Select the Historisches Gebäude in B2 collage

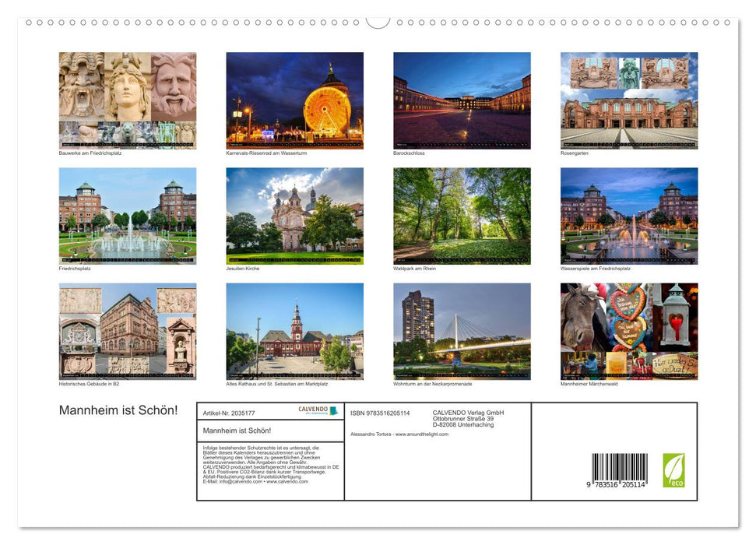point(128,331)
